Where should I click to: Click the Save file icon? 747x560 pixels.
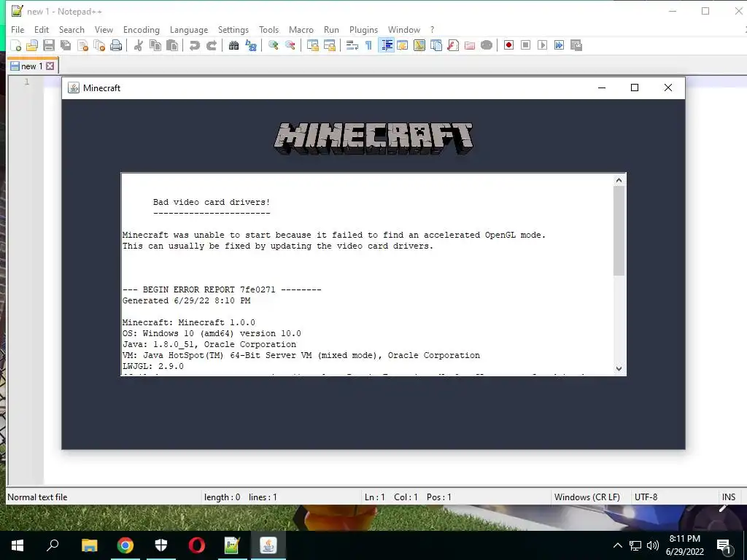(x=49, y=45)
